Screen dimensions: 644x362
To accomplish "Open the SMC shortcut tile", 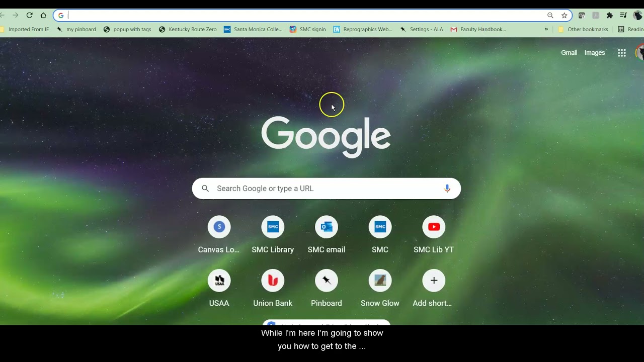I will click(x=380, y=235).
